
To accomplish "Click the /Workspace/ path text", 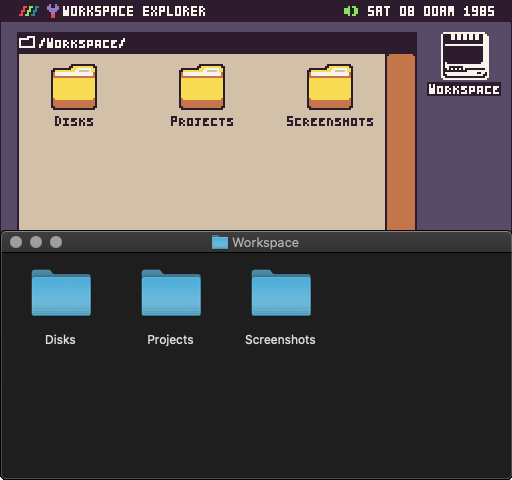I will pyautogui.click(x=82, y=43).
